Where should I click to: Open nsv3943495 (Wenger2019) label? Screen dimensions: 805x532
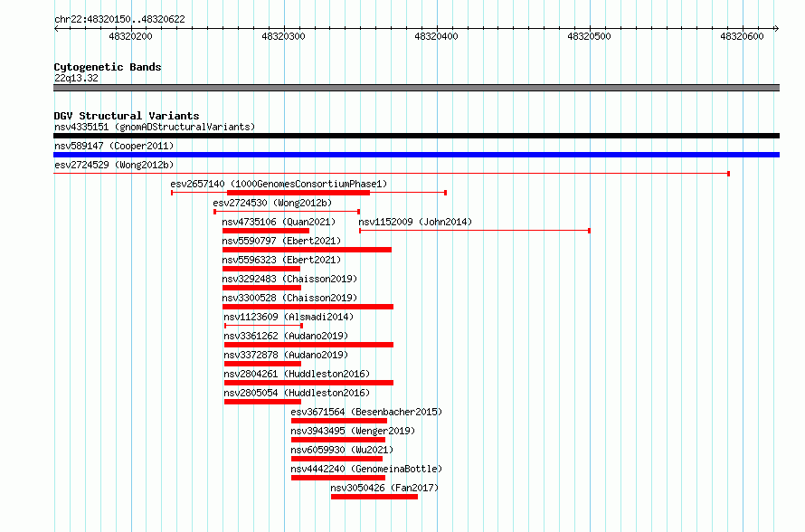pos(353,431)
